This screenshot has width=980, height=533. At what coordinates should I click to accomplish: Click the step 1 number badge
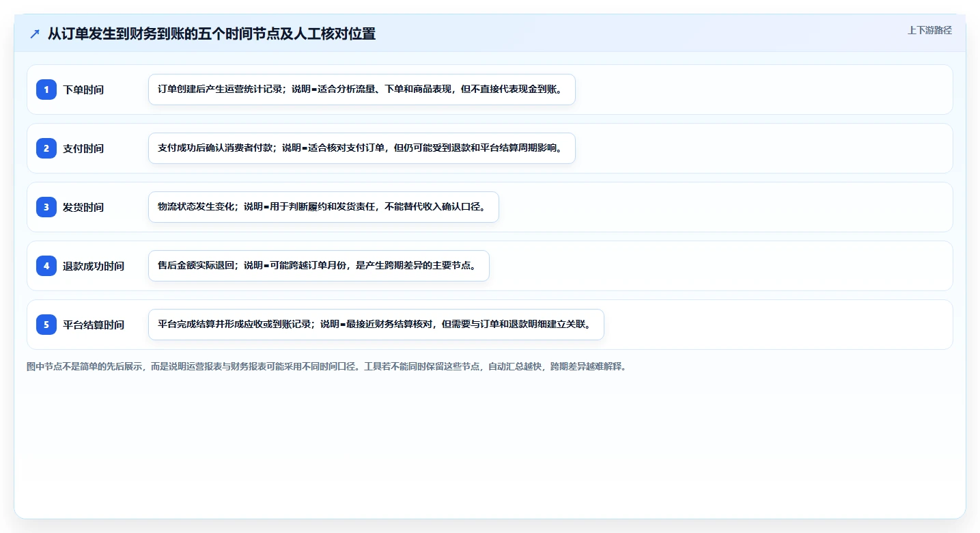[x=46, y=89]
